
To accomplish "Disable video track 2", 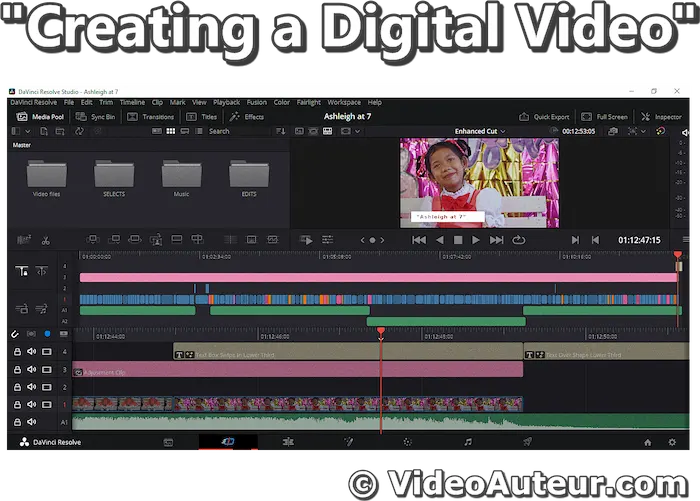I will pyautogui.click(x=46, y=387).
